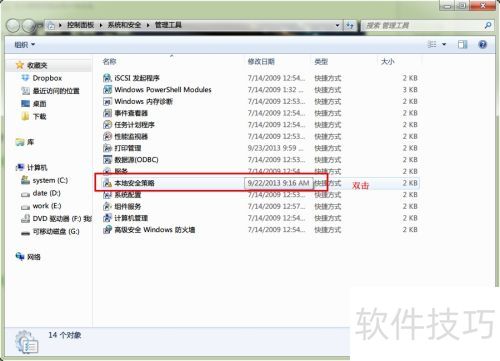
Task: Select the 计算机管理 shortcut icon
Action: 107,218
